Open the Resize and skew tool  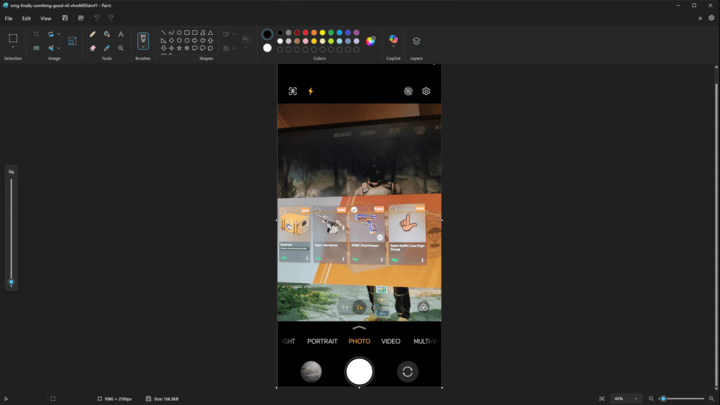tap(73, 41)
